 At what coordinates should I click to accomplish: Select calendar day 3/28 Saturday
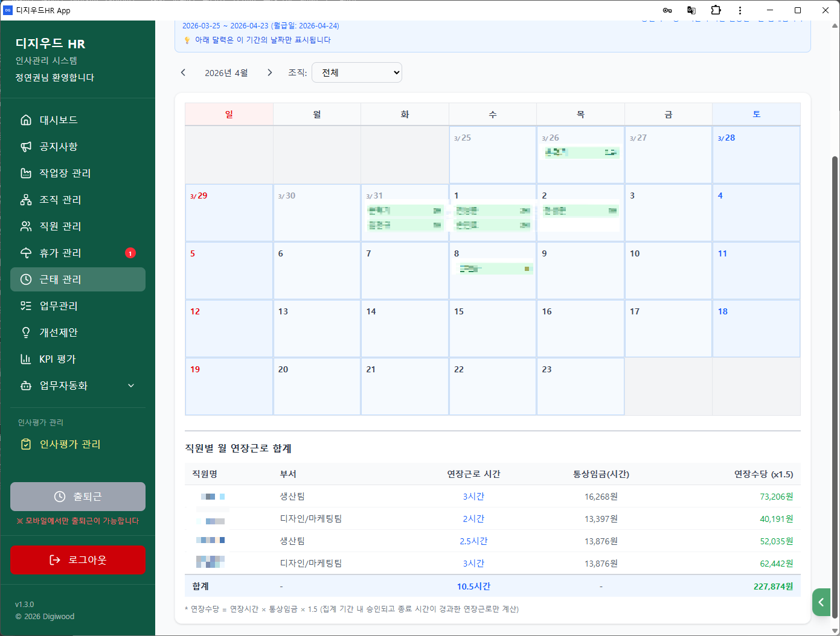[756, 154]
